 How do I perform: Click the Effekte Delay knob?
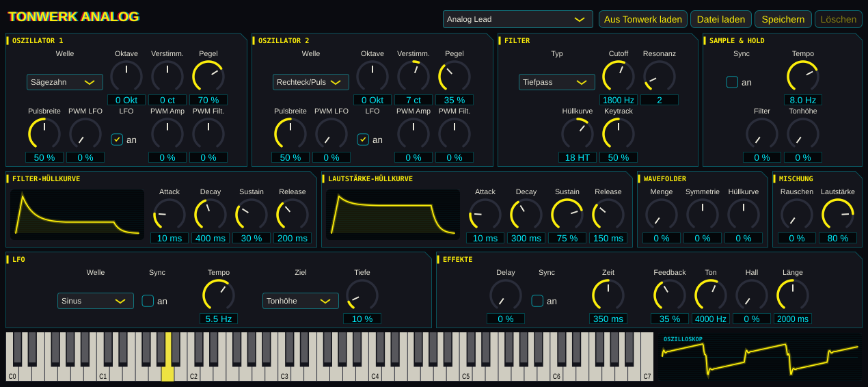[x=506, y=295]
